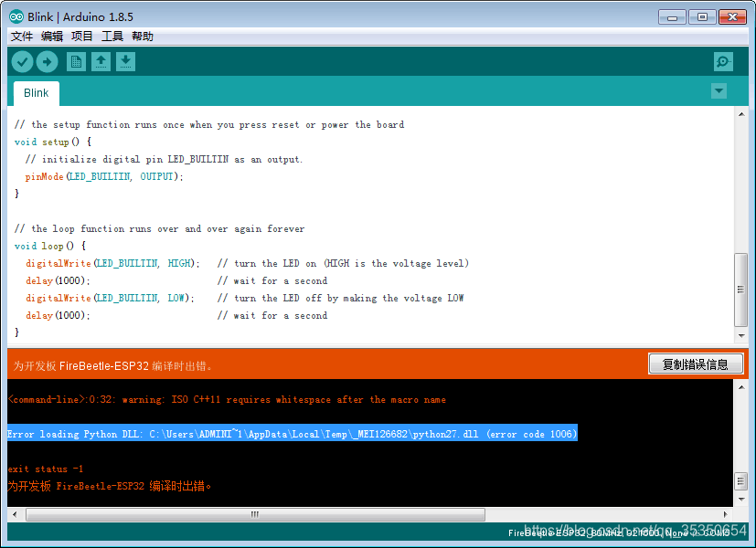Click the Arduino logo in title bar
Image resolution: width=756 pixels, height=548 pixels.
pyautogui.click(x=16, y=16)
